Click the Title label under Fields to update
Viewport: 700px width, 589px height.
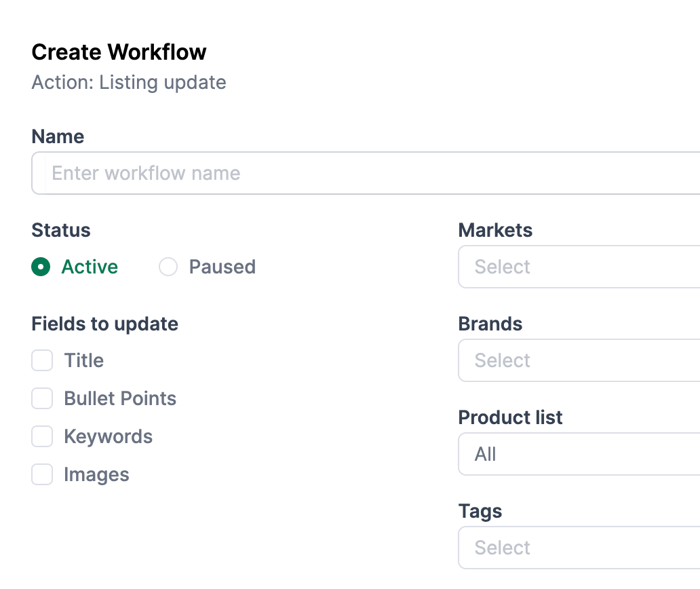84,360
